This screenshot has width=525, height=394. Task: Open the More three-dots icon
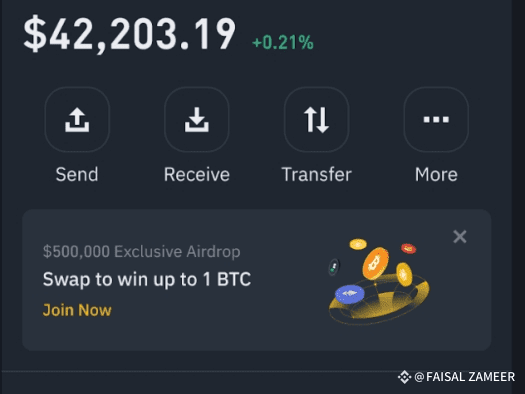436,120
